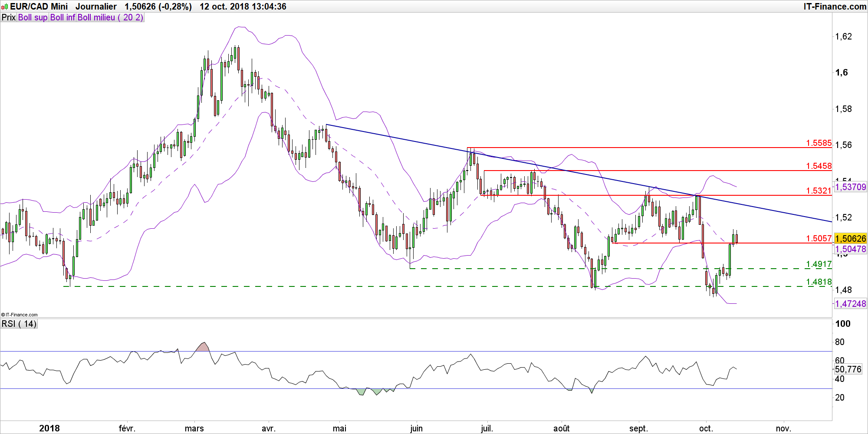Click the RSI axis label 80

click(840, 342)
